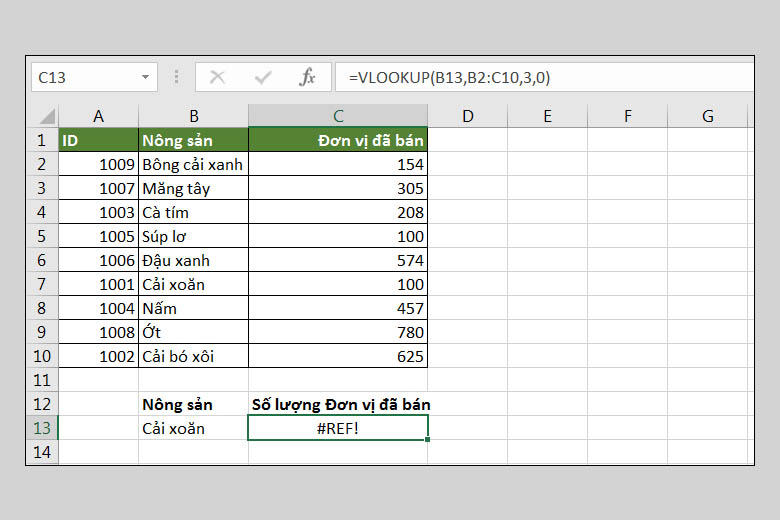Select row 13 header
Image resolution: width=780 pixels, height=520 pixels.
42,428
